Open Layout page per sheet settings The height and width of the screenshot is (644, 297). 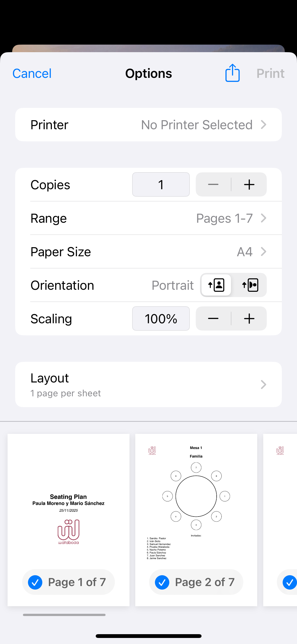[x=148, y=384]
